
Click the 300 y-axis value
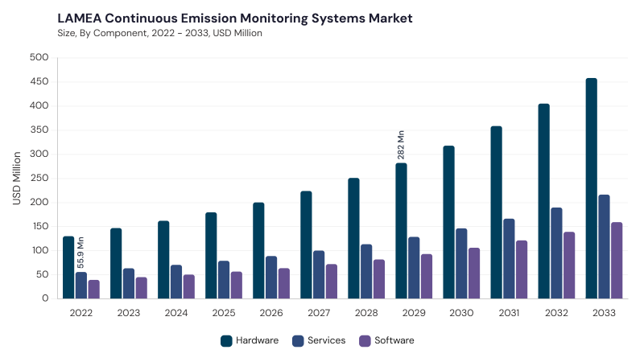pos(39,154)
